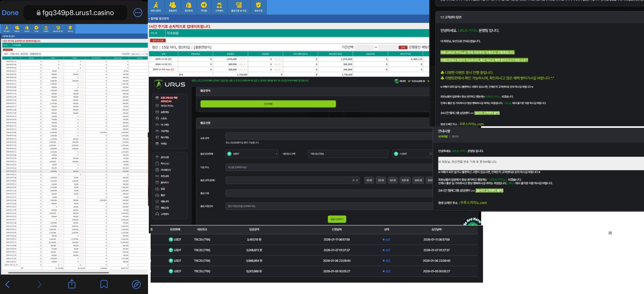Viewport: 644px width, 294px height.
Task: Switch to the 관리자 tab under 안내사항
Action: (x=455, y=137)
